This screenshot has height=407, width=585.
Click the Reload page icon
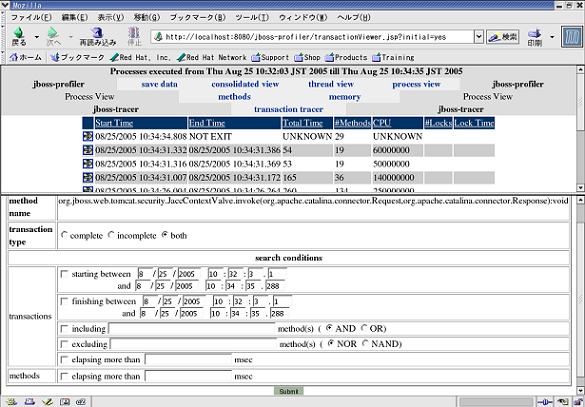tap(98, 34)
